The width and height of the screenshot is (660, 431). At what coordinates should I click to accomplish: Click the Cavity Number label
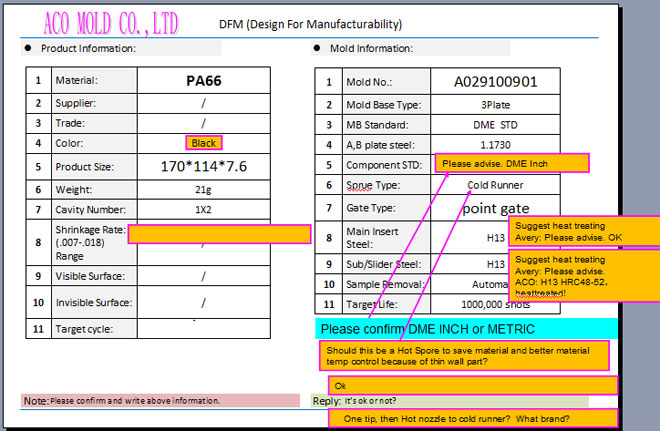coord(90,210)
